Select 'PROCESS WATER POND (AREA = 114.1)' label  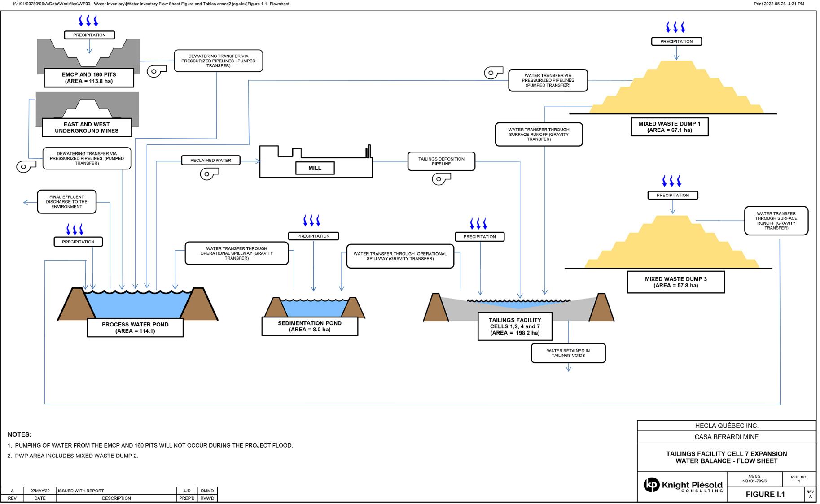coord(135,328)
